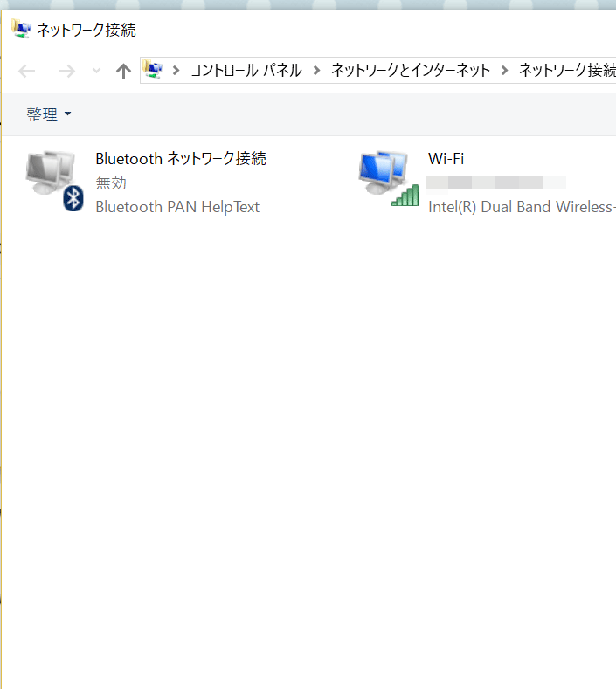Click the 無効 status text
The height and width of the screenshot is (689, 616).
[111, 183]
